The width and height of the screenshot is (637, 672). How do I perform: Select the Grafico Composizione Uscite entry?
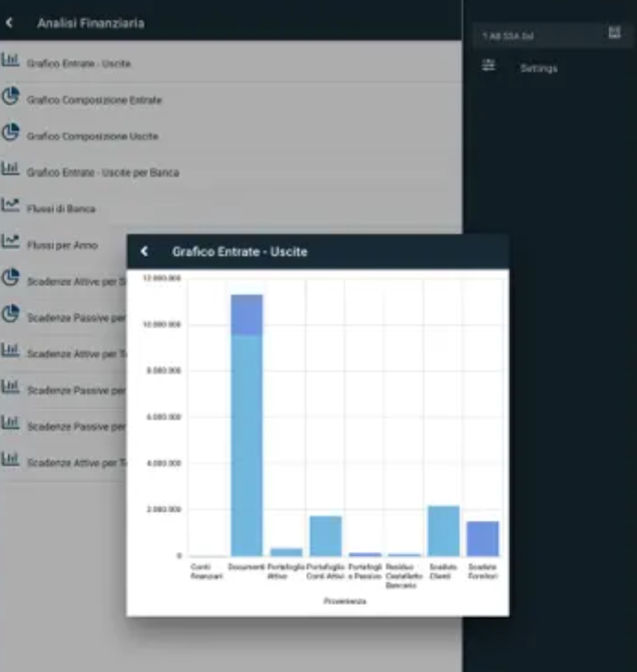coord(93,136)
